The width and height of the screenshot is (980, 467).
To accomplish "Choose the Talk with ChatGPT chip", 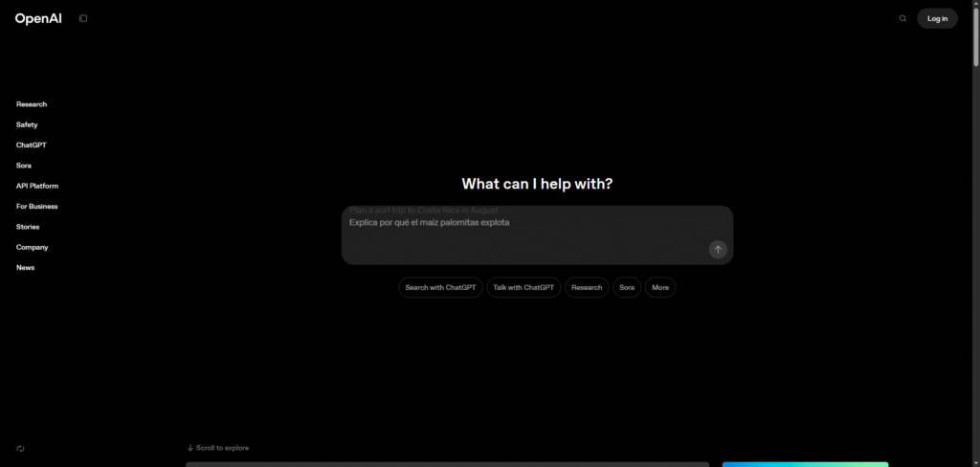I will (523, 287).
